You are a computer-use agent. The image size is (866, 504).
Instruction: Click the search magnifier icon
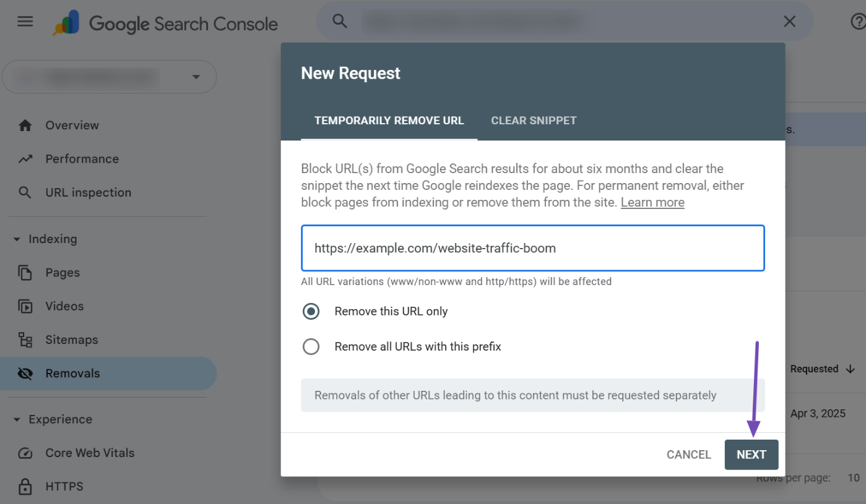(340, 21)
